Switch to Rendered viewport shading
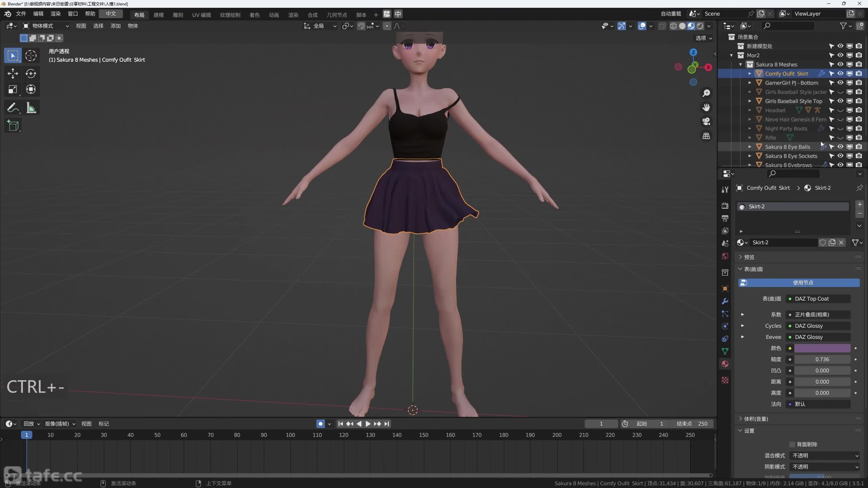Image resolution: width=868 pixels, height=488 pixels. click(x=700, y=26)
